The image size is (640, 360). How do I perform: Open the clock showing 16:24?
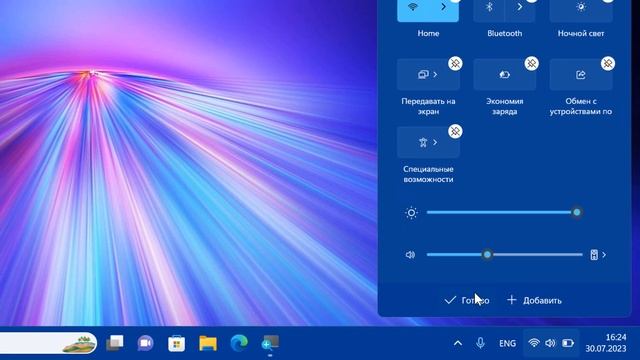coord(606,343)
